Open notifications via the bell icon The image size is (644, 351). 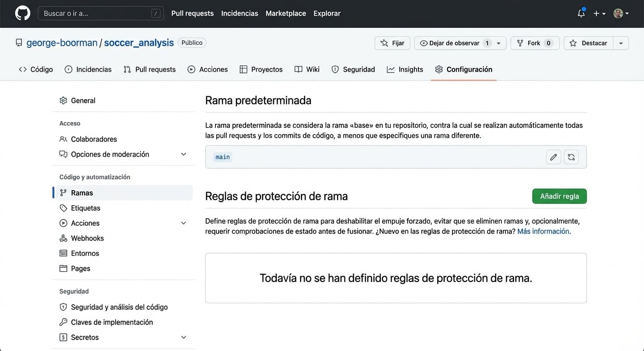(x=581, y=14)
